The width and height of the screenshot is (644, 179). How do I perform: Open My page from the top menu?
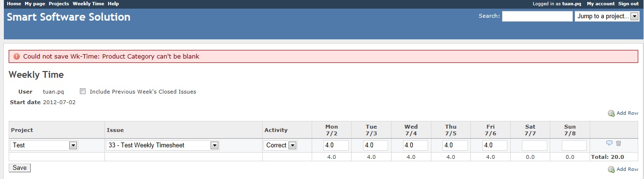pos(35,3)
